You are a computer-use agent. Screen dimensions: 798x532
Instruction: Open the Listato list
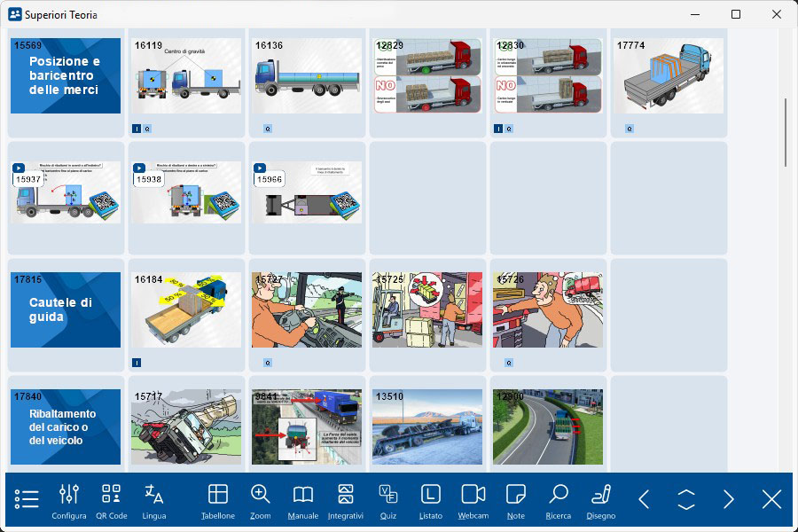point(431,501)
